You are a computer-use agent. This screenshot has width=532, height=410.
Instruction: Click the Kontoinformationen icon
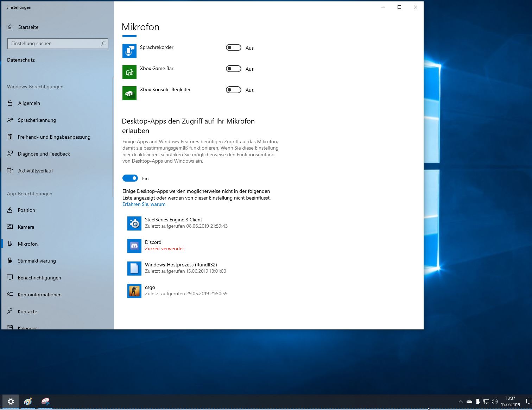pyautogui.click(x=10, y=295)
